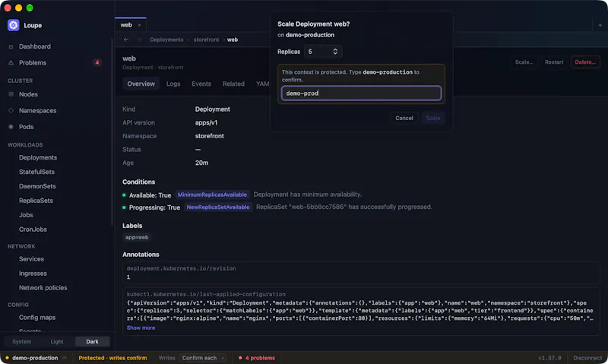The width and height of the screenshot is (608, 364).
Task: Click Disconnect in the status bar
Action: (x=587, y=358)
